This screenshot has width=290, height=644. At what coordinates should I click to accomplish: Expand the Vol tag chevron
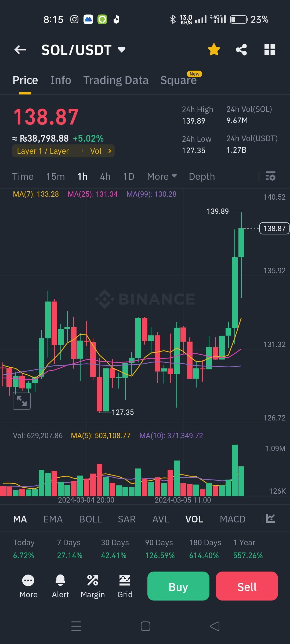(109, 151)
